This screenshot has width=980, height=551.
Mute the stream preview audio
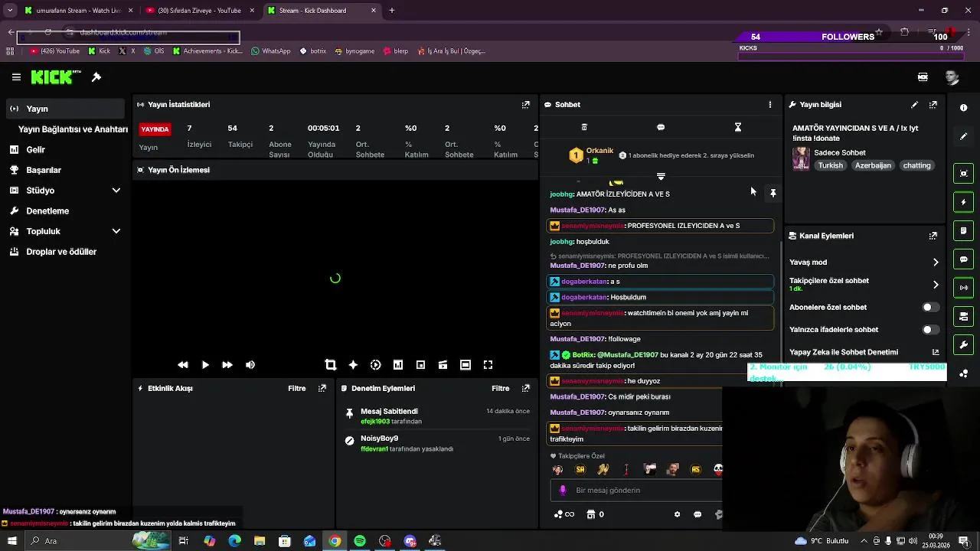tap(250, 365)
